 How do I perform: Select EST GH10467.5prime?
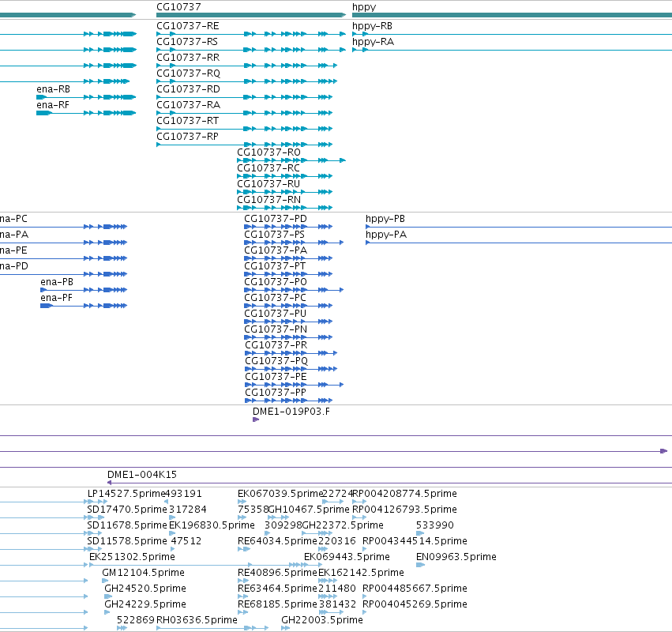[309, 510]
